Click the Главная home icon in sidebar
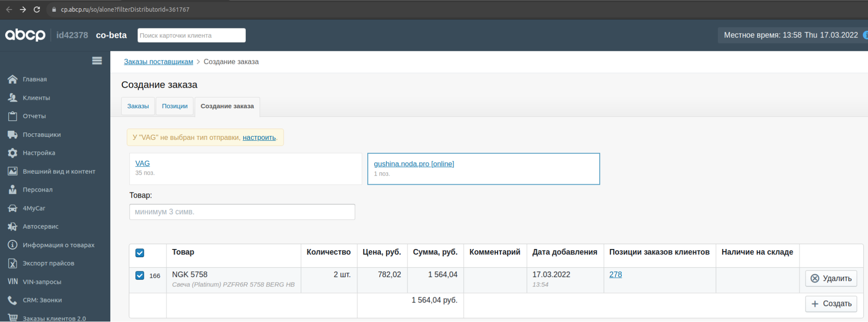 [13, 79]
